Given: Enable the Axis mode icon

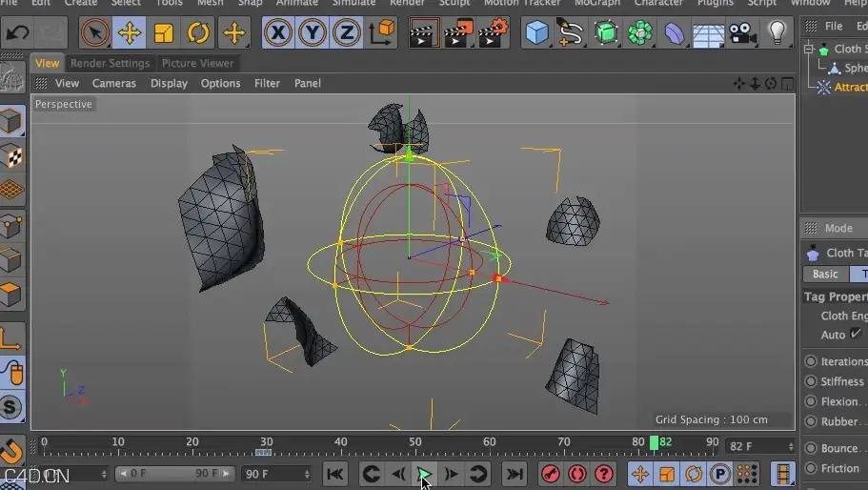Looking at the screenshot, I should click(x=11, y=337).
